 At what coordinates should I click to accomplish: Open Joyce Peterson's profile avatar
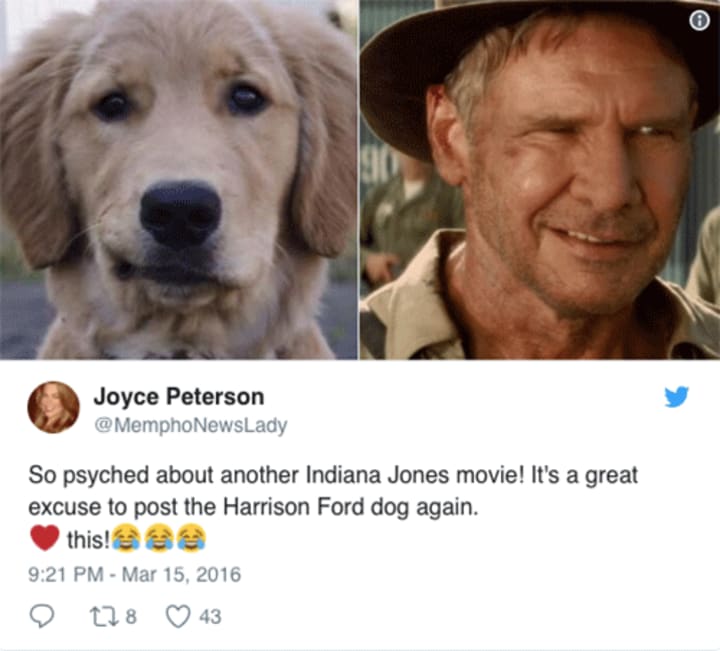(x=53, y=407)
